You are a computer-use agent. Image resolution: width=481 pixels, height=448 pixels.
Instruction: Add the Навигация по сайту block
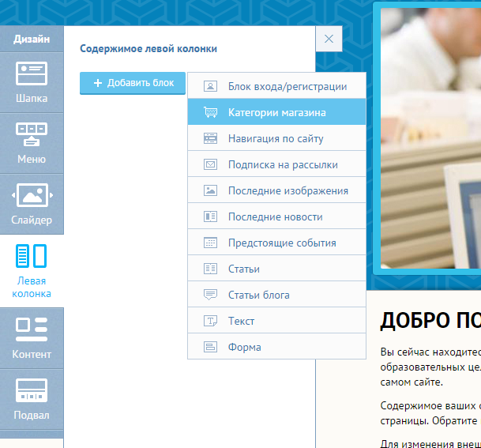point(276,138)
